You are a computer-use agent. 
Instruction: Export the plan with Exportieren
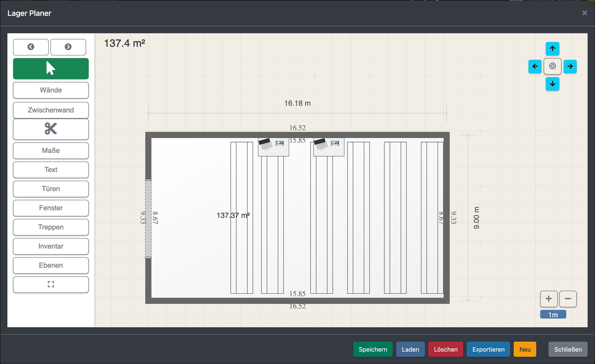tap(488, 349)
